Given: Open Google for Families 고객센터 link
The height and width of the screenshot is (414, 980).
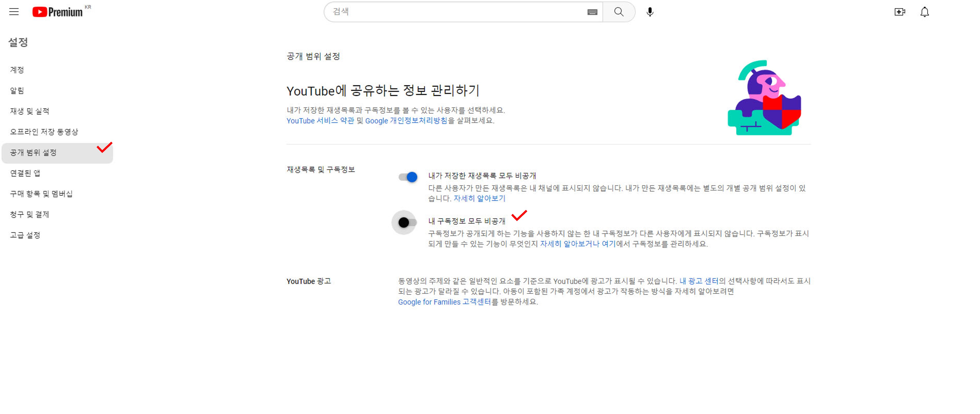Looking at the screenshot, I should point(444,302).
